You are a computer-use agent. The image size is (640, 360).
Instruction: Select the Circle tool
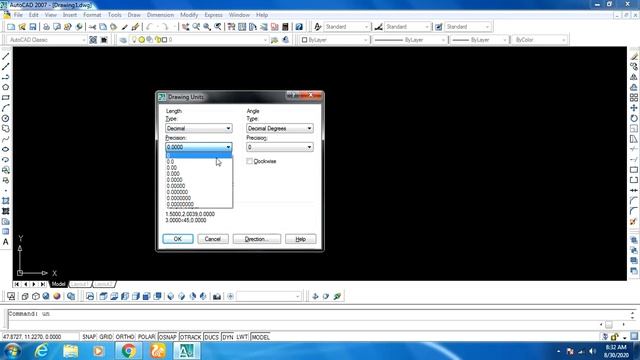coord(6,118)
